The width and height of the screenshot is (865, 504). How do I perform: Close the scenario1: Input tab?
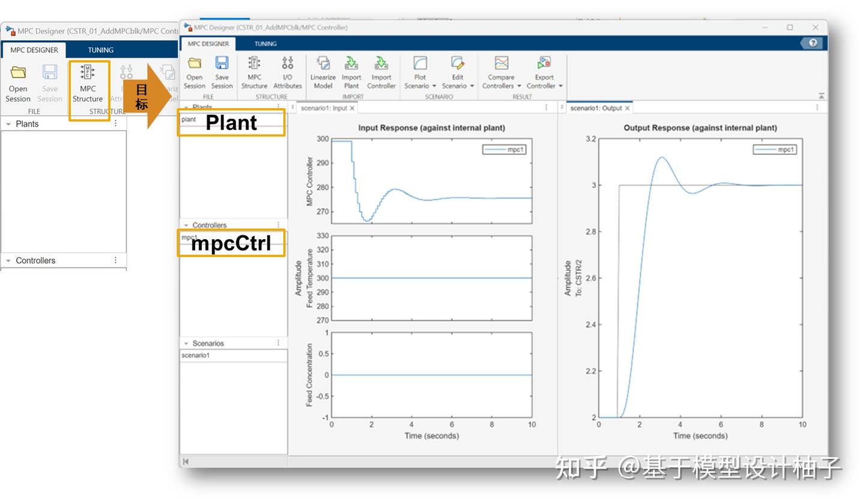click(353, 108)
